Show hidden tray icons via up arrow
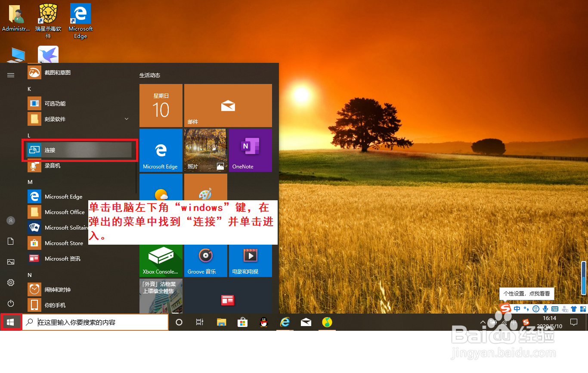This screenshot has height=373, width=588. pyautogui.click(x=483, y=322)
